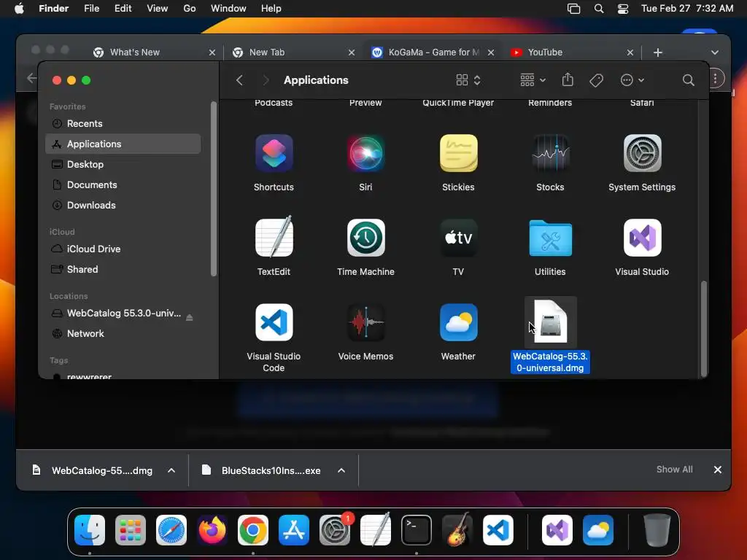Click the Finder content vertical scrollbar
The image size is (747, 560).
point(704,329)
